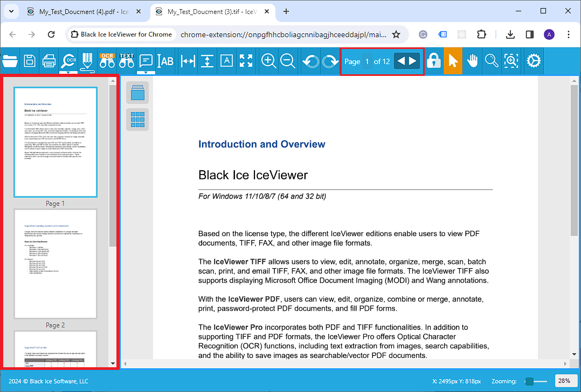Select the magnifying glass tool
The width and height of the screenshot is (581, 392).
pos(492,61)
